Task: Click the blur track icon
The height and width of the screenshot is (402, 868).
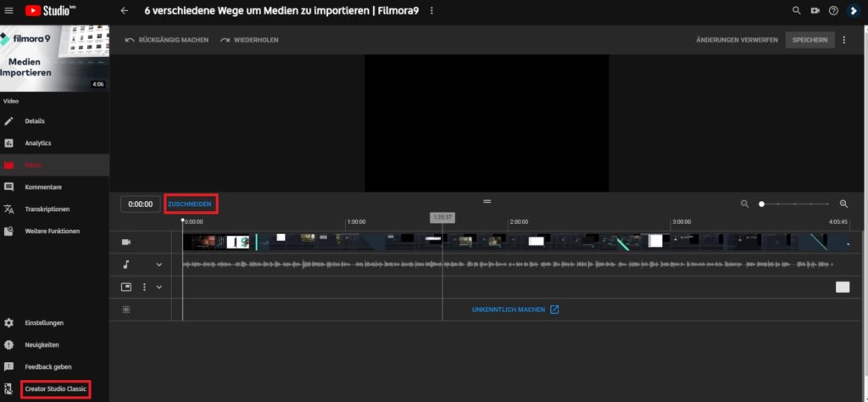Action: (x=126, y=310)
